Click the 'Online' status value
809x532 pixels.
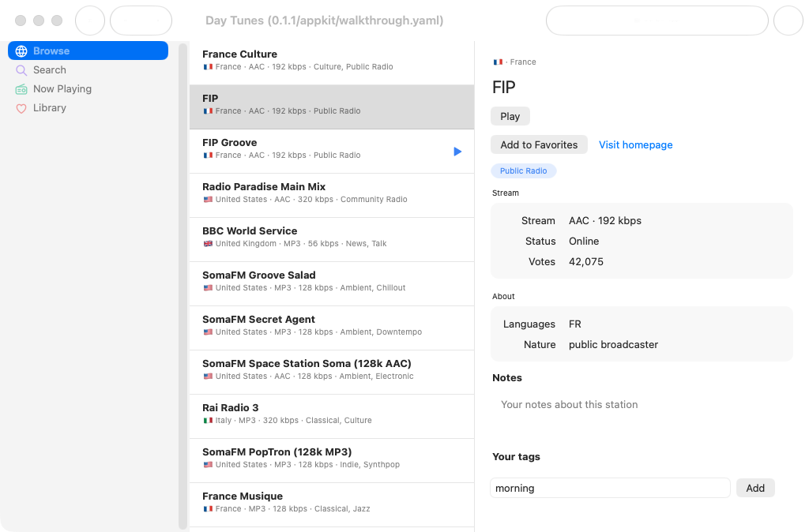[584, 242]
